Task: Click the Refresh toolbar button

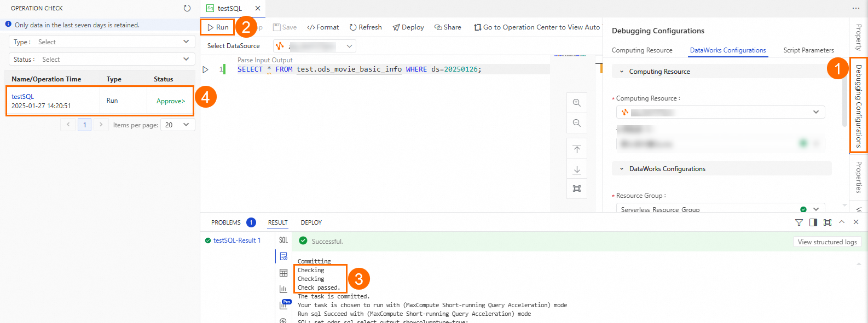Action: pyautogui.click(x=366, y=27)
